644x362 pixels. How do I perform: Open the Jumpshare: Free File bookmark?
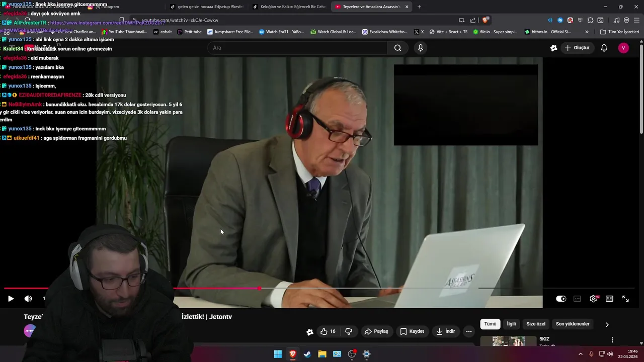tap(230, 32)
